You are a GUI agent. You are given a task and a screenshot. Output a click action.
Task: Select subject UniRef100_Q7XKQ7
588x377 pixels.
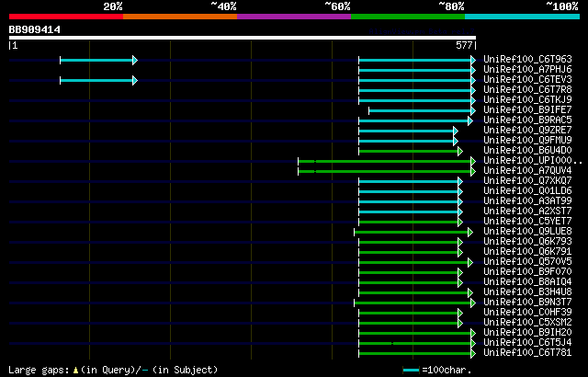(527, 181)
